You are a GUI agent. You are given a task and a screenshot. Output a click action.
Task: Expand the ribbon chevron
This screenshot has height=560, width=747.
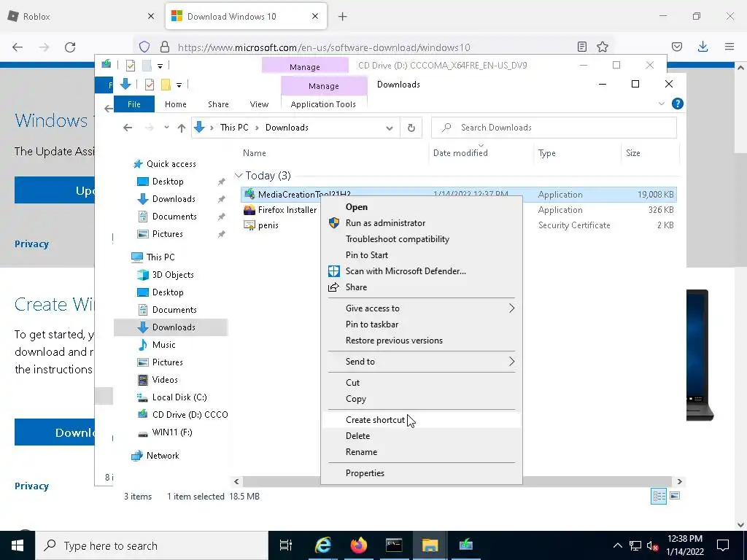661,104
